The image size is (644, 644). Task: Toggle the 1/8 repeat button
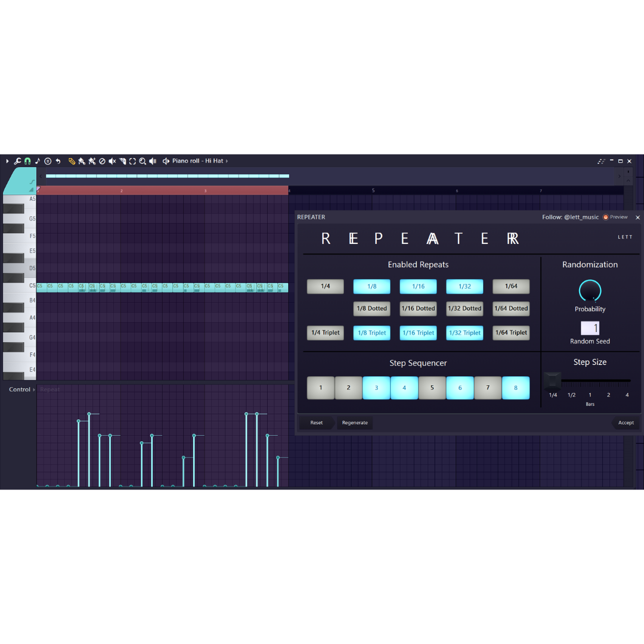tap(371, 286)
